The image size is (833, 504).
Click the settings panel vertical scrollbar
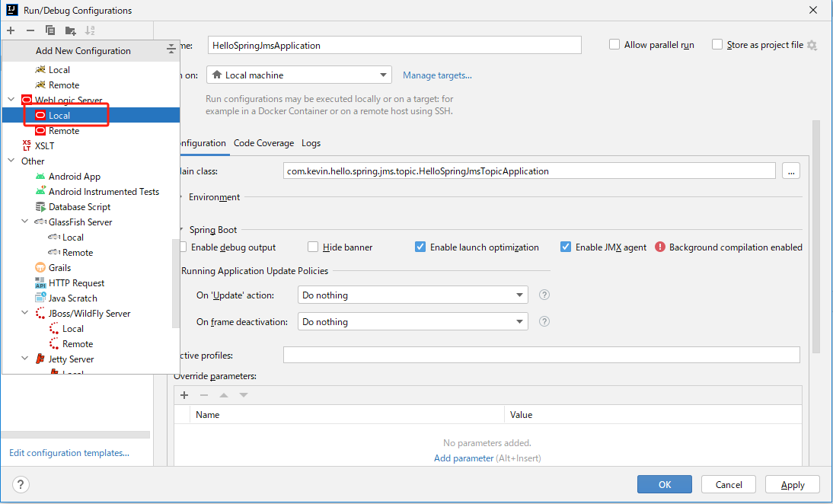pos(815,236)
